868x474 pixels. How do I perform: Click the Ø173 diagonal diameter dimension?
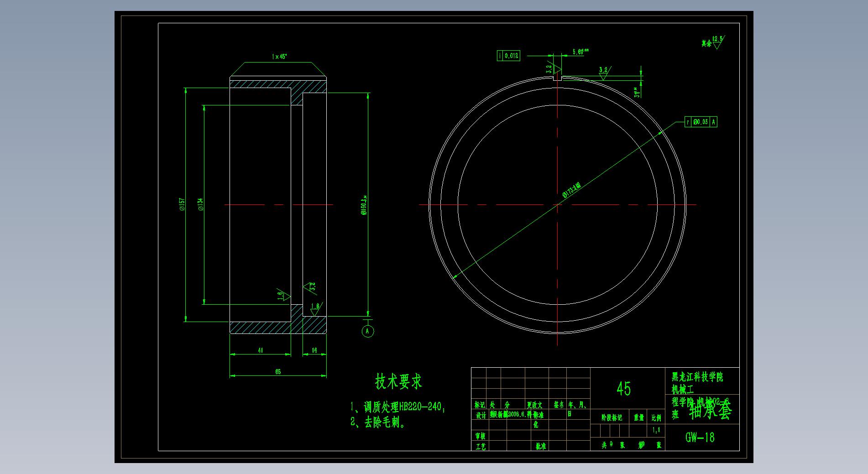(x=571, y=190)
